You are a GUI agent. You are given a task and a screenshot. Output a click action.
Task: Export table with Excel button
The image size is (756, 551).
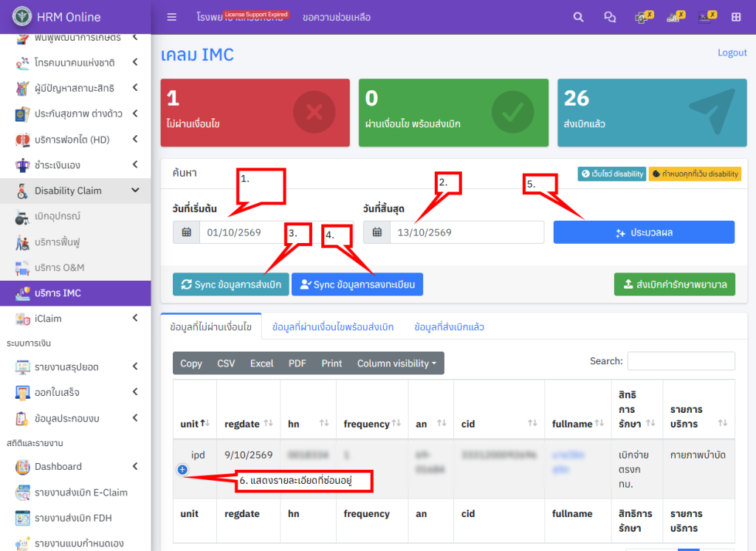click(261, 363)
